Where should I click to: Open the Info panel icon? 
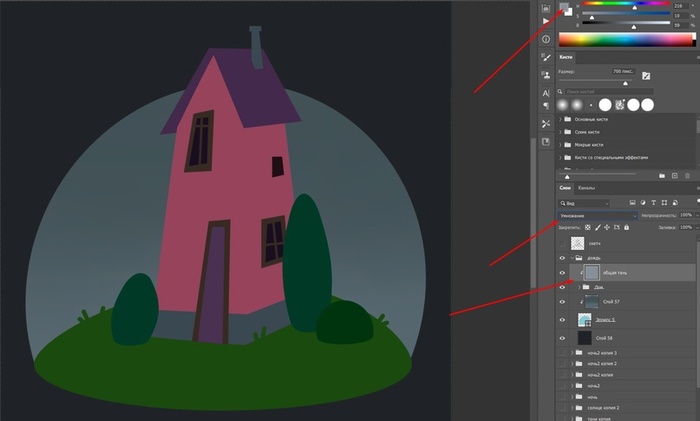click(x=546, y=39)
